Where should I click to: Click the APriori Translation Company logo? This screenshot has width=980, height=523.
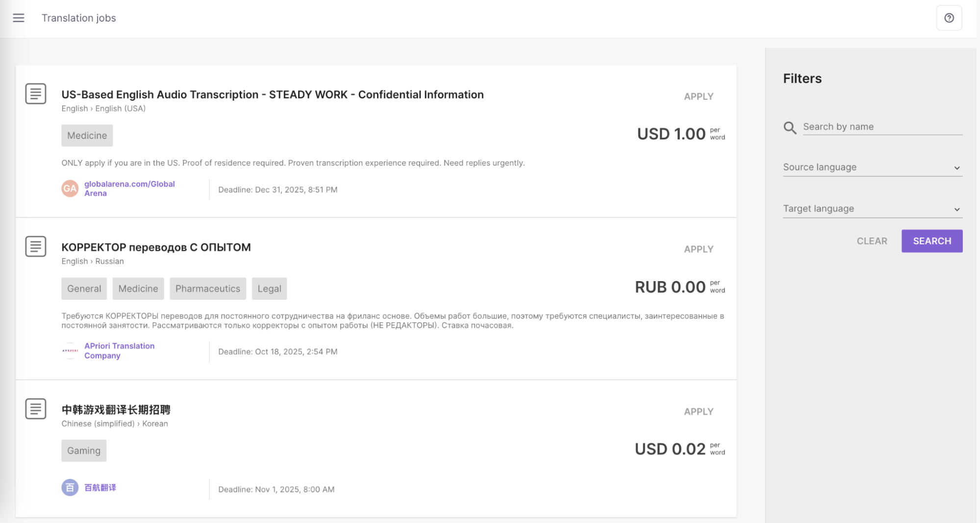pos(70,351)
